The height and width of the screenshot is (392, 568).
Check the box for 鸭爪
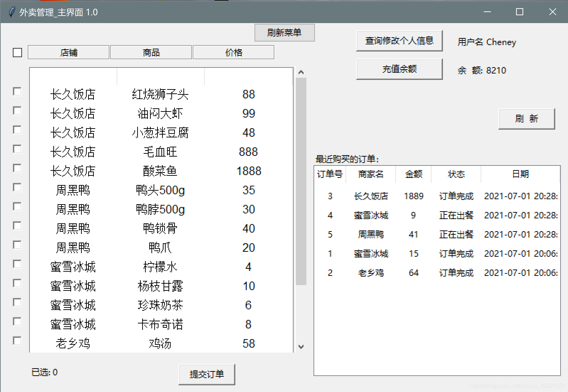click(17, 245)
